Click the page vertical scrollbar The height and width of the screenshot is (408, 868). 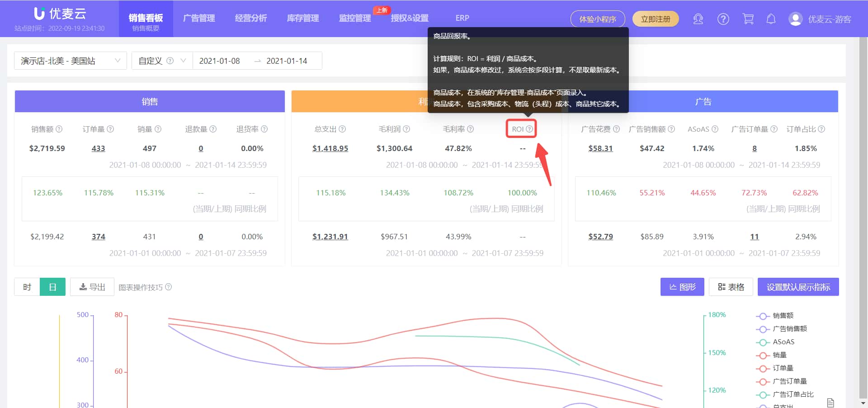pos(863,217)
